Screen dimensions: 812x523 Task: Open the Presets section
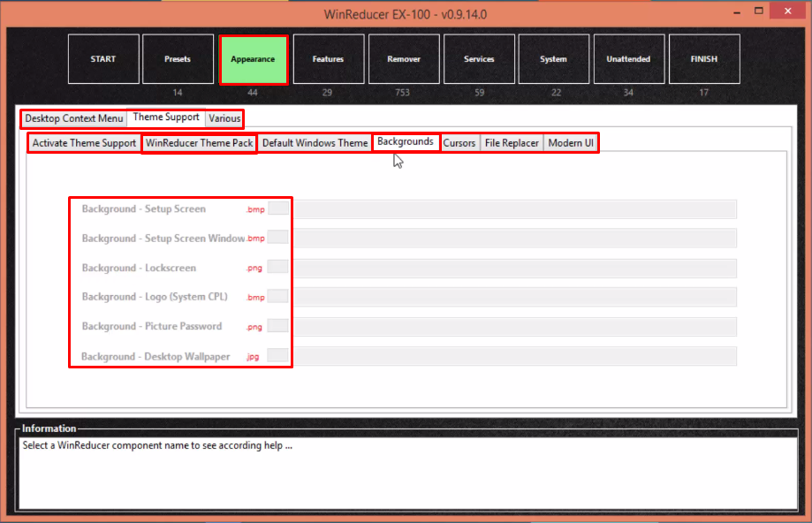[178, 59]
